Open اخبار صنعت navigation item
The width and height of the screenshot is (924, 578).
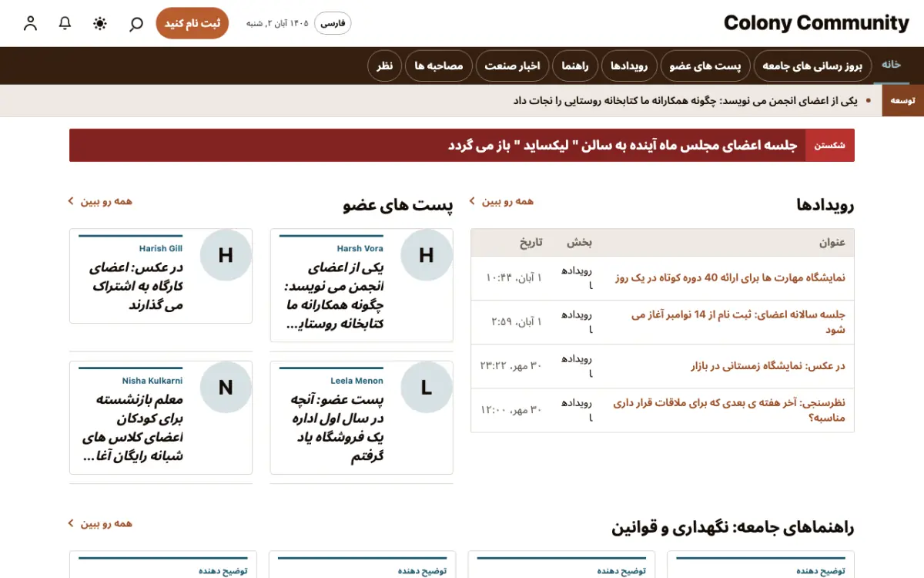[x=512, y=66]
